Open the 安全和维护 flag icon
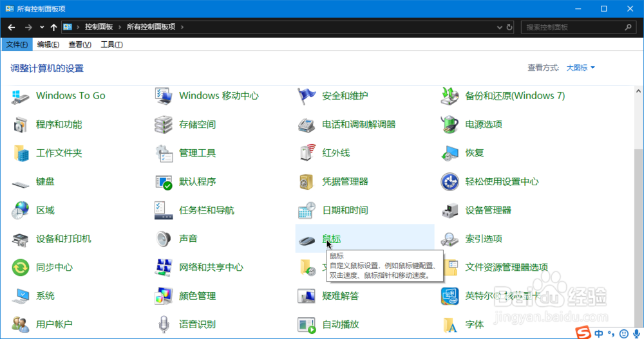This screenshot has width=644, height=339. (307, 96)
